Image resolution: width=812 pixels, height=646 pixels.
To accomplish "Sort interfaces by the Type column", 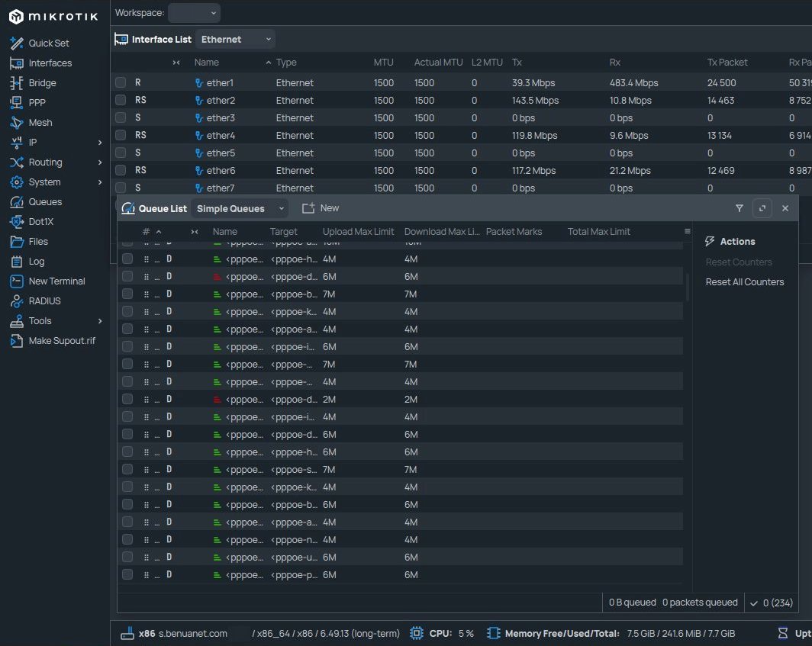I will click(286, 62).
